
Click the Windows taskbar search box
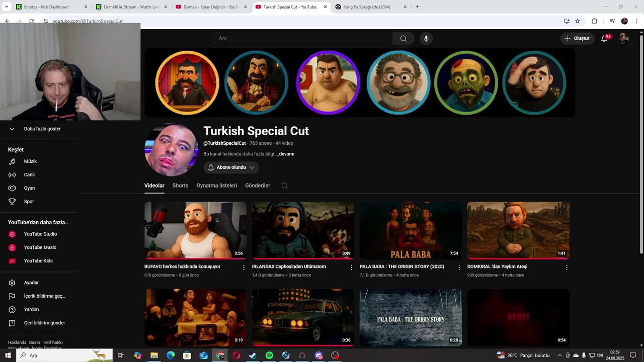click(64, 355)
